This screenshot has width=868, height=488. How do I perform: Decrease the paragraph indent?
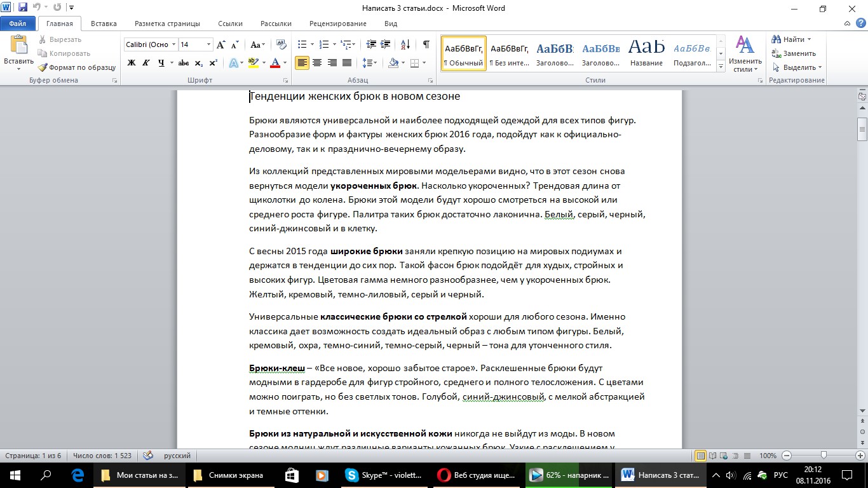click(370, 44)
